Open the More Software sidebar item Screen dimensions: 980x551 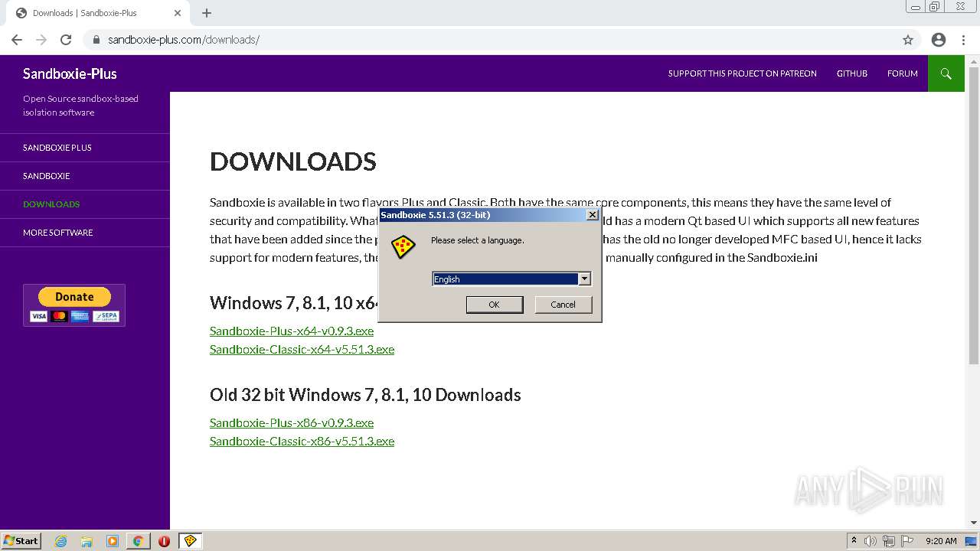58,233
